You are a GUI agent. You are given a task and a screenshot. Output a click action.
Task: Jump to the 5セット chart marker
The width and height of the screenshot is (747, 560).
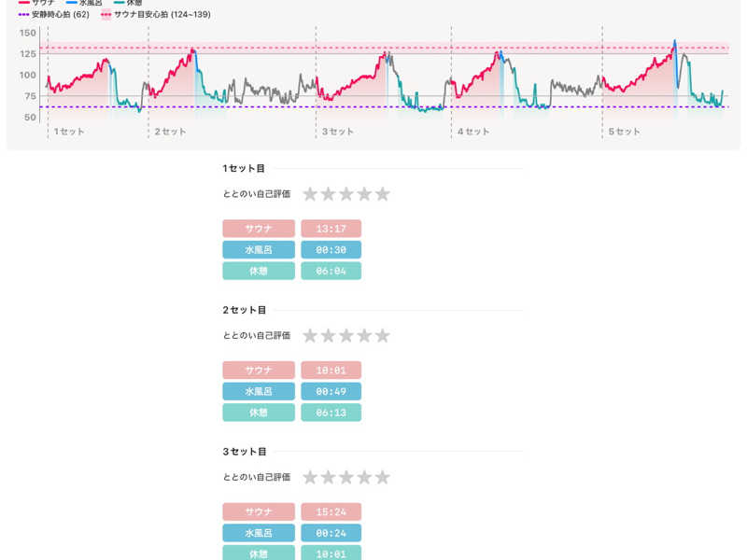point(625,132)
